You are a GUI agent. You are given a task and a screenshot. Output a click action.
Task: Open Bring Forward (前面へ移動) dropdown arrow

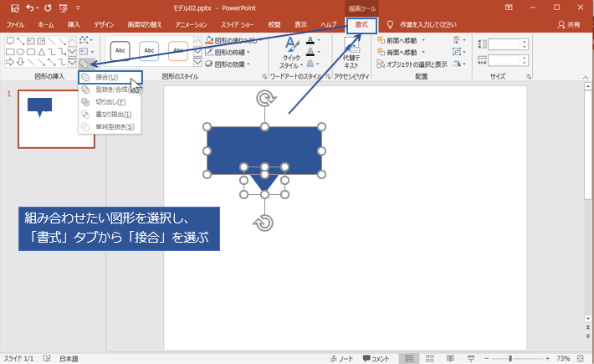click(423, 40)
